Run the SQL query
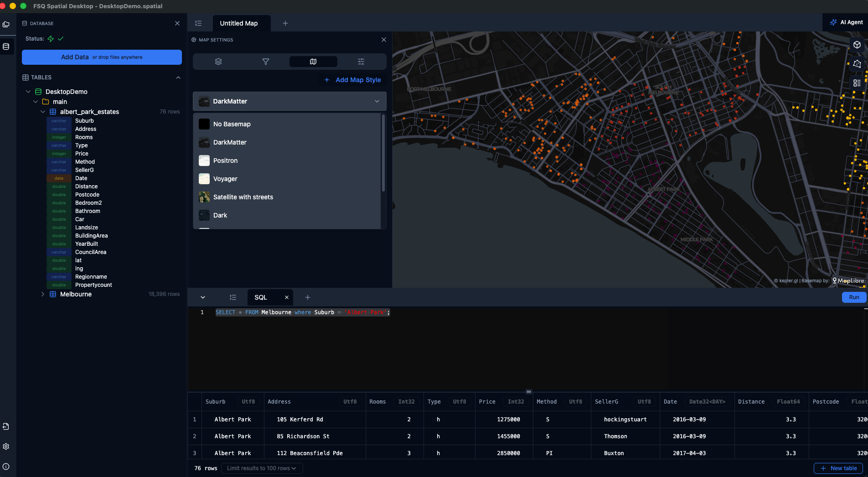The width and height of the screenshot is (868, 477). point(853,297)
